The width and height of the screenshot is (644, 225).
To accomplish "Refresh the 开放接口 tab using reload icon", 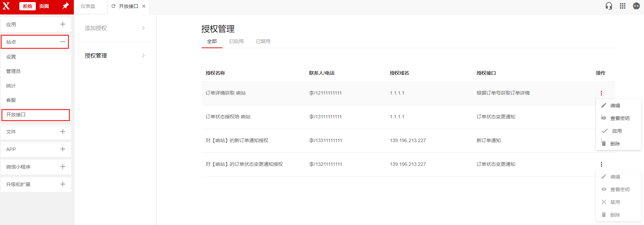I will click(x=113, y=6).
